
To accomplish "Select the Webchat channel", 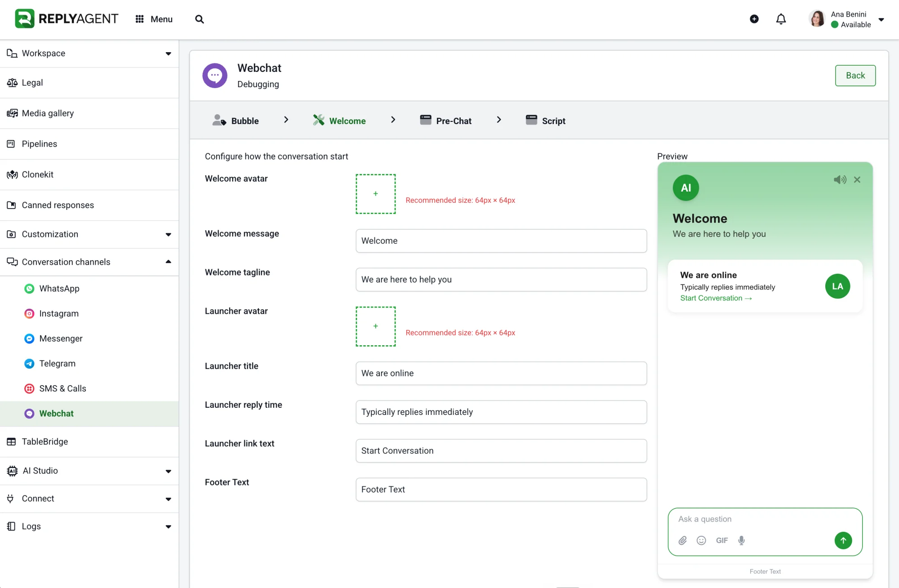I will point(89,414).
